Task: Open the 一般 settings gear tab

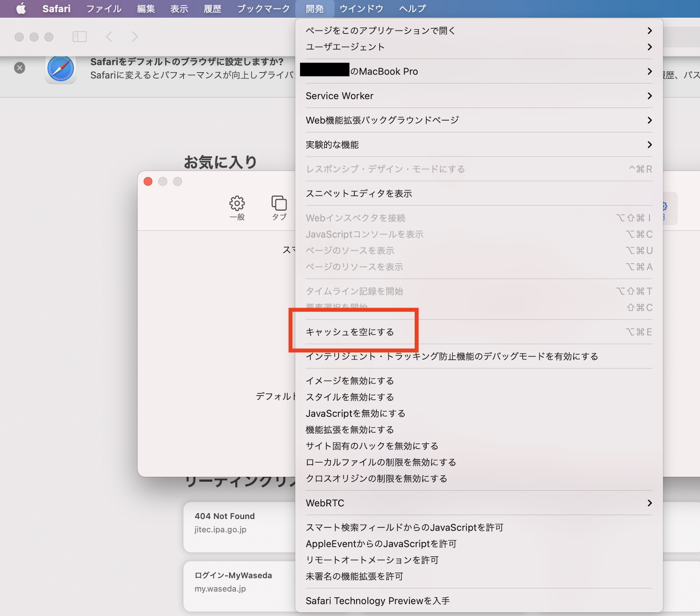Action: tap(237, 208)
